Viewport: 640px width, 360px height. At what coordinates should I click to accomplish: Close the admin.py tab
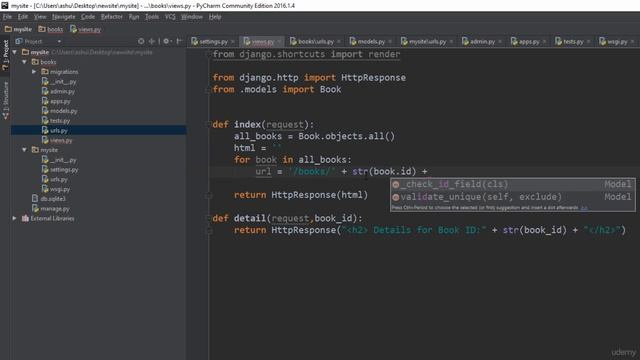pos(500,42)
